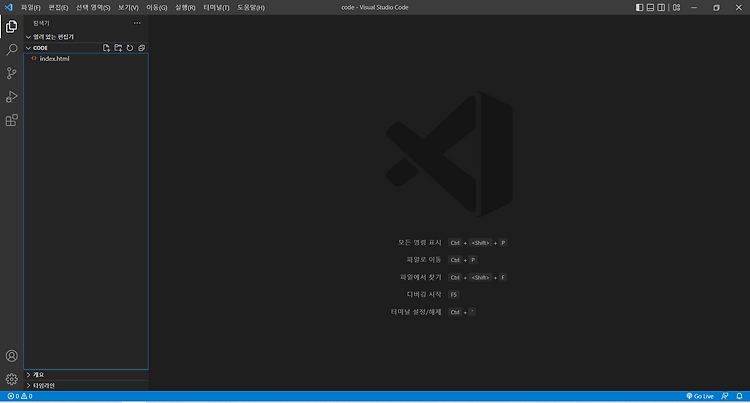Start Go Live server from status bar
The image size is (750, 403).
[700, 396]
